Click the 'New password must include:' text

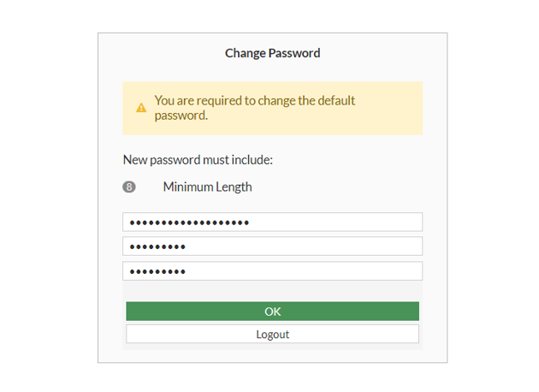tap(198, 159)
